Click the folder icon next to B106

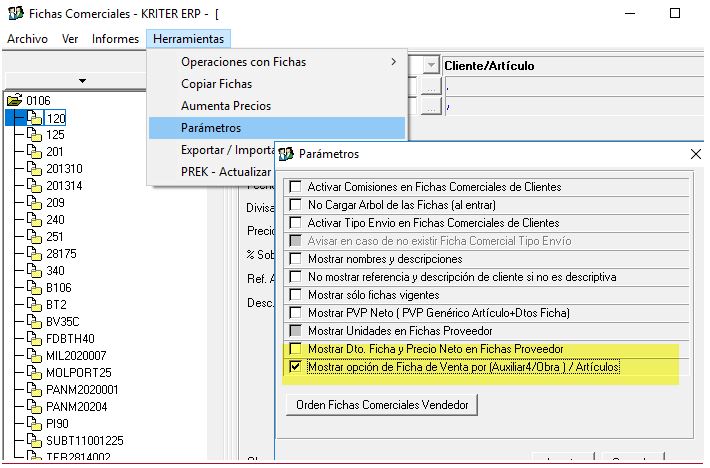point(34,287)
